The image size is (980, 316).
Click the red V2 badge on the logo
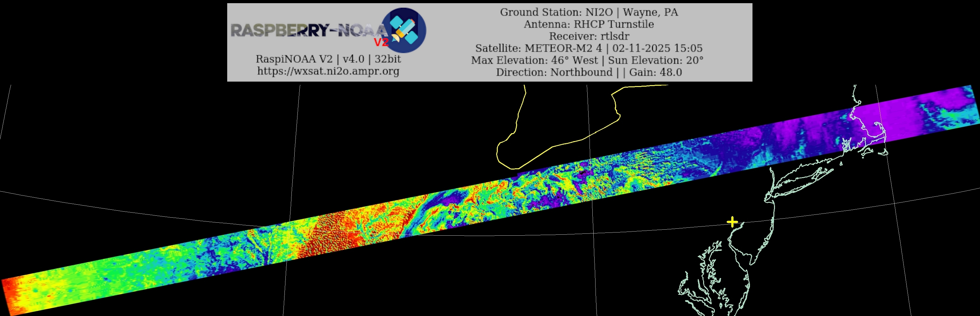point(381,42)
